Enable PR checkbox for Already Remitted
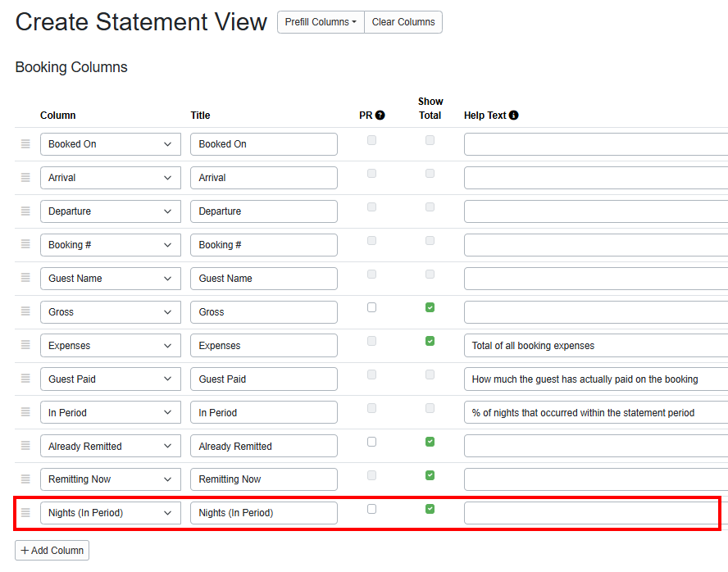 (371, 442)
